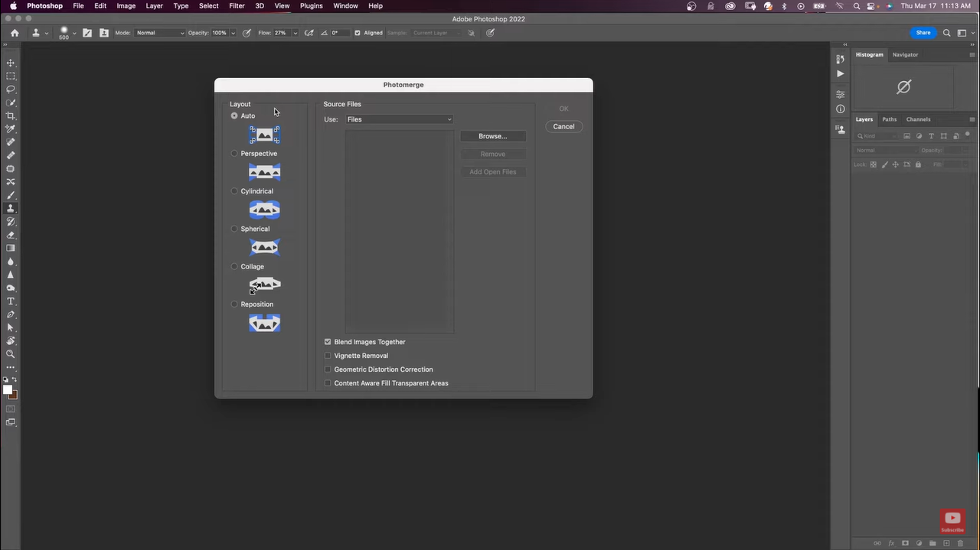Click the brush angle input field
This screenshot has height=550, width=980.
coord(339,33)
